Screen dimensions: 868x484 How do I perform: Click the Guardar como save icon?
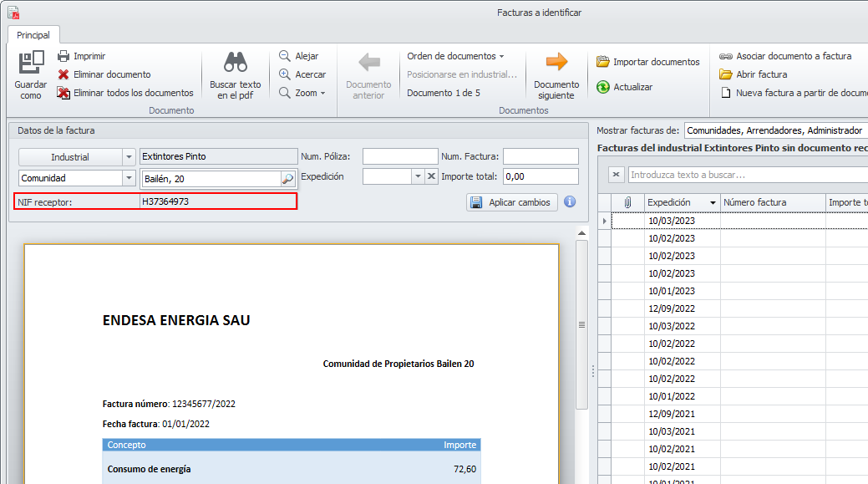point(31,64)
